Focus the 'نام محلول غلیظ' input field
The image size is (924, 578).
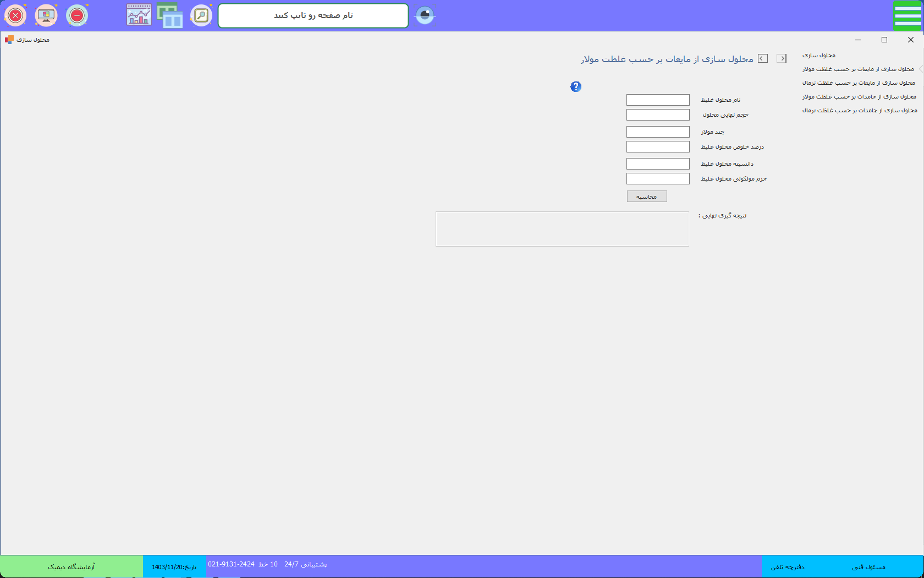click(658, 100)
